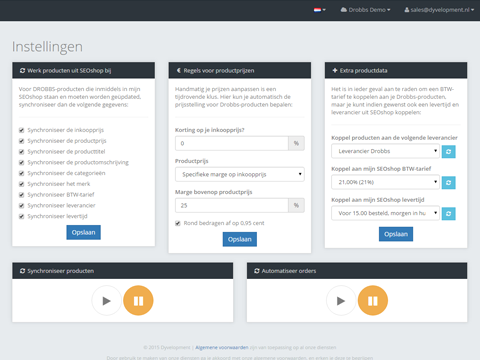Click 'Koppel aan mijn SEOshop BTW-tarief' label

pyautogui.click(x=381, y=169)
